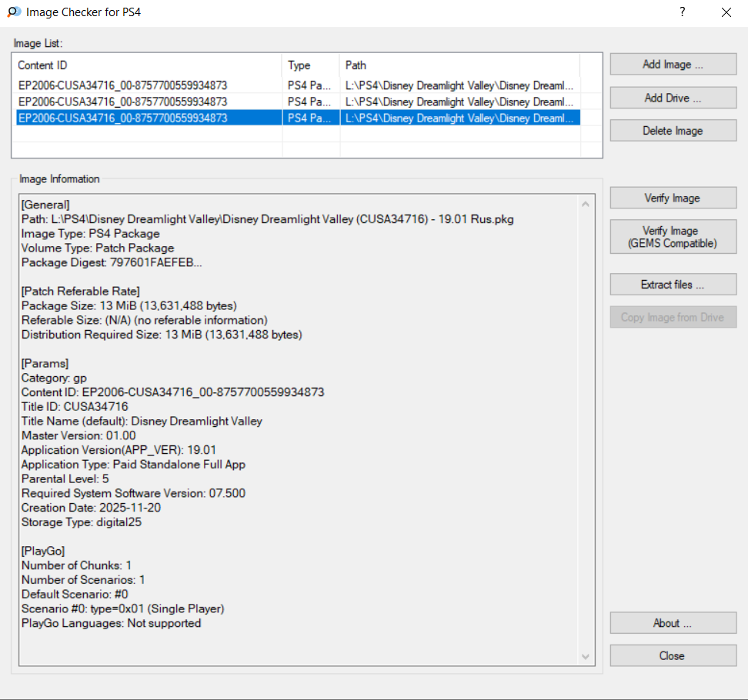Sort the list by Content ID column header
Screen dimensions: 748x700
[x=146, y=65]
